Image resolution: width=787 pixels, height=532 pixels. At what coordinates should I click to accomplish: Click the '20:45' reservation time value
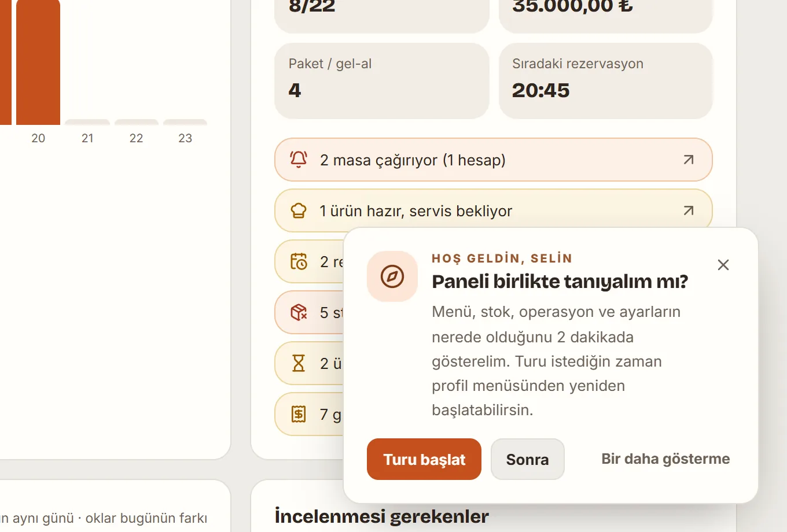(x=541, y=90)
